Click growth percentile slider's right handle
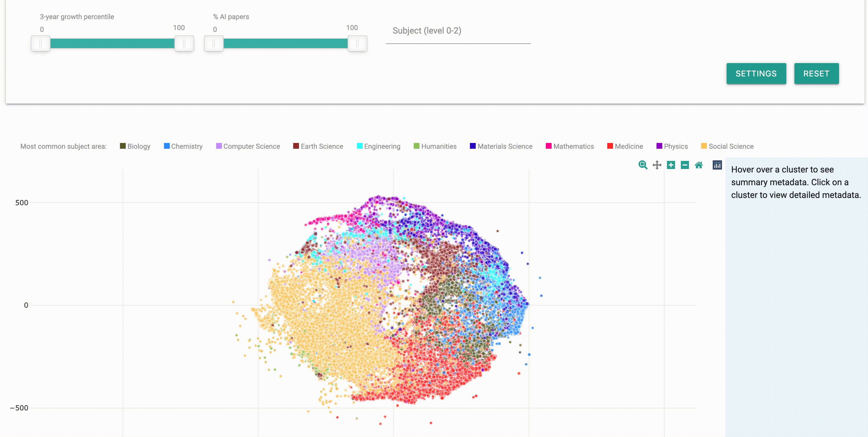This screenshot has height=437, width=868. 184,43
